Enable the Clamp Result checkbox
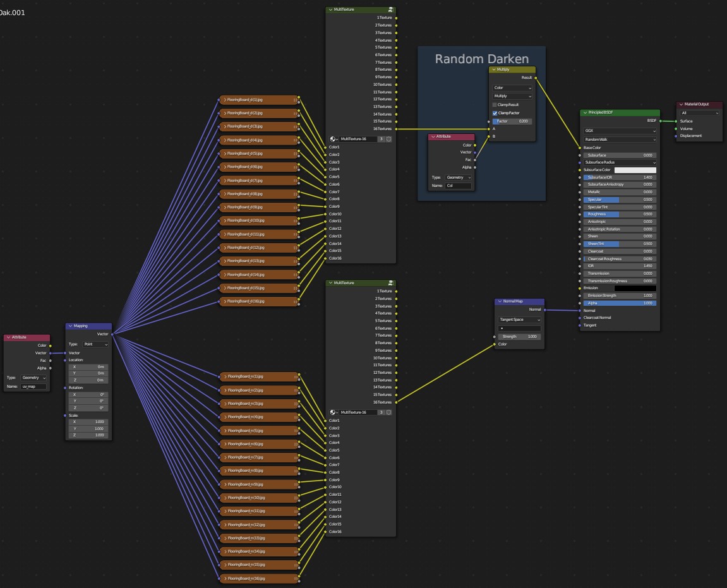Screen dimensions: 727x588 [x=495, y=105]
